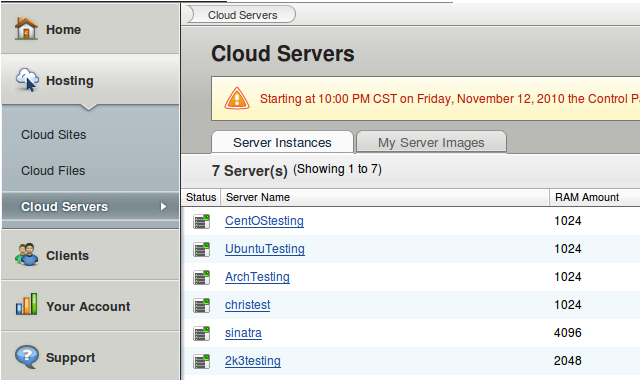Click the Home house icon
This screenshot has width=640, height=380.
tap(26, 29)
